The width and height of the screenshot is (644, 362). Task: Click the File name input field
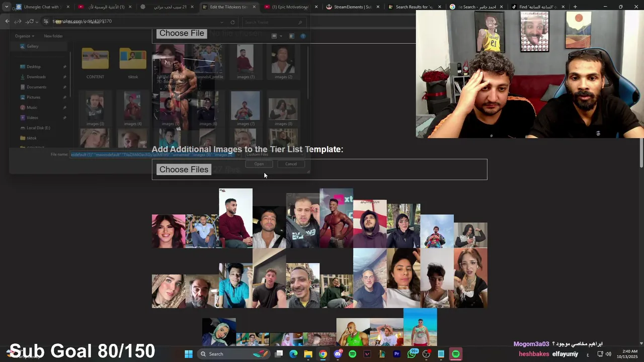pyautogui.click(x=155, y=154)
